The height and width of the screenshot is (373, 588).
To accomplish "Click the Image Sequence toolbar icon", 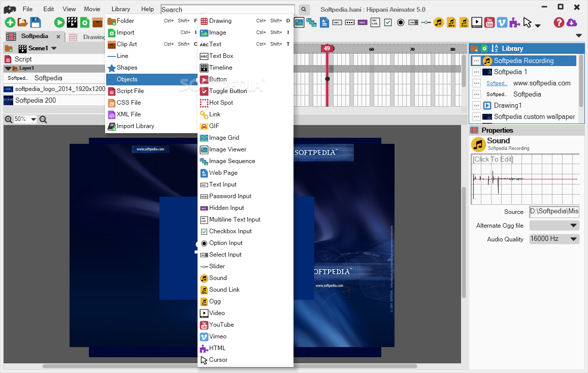I will [x=311, y=22].
